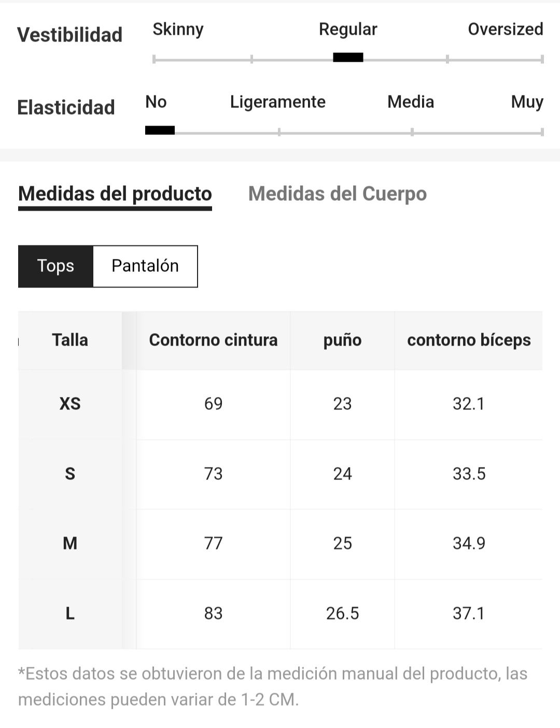Select the M size row

coord(280,544)
